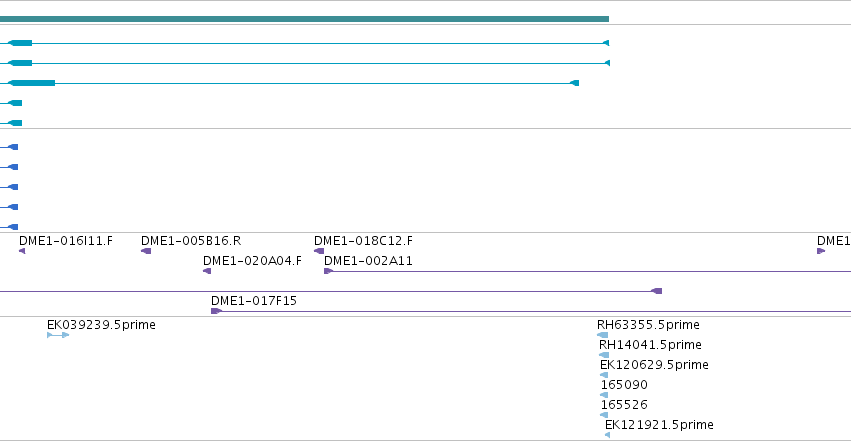
Task: Select the EST glyph under EK120629.5prime
Action: click(x=604, y=375)
